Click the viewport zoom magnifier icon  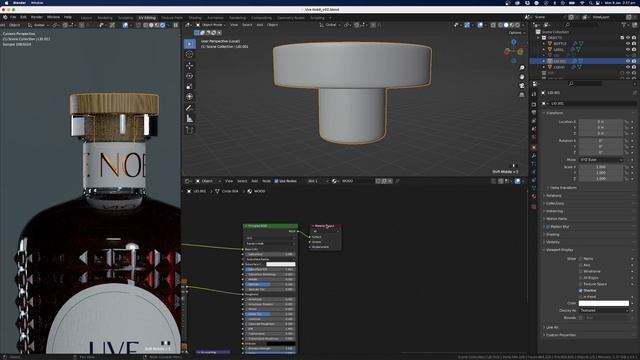[522, 68]
